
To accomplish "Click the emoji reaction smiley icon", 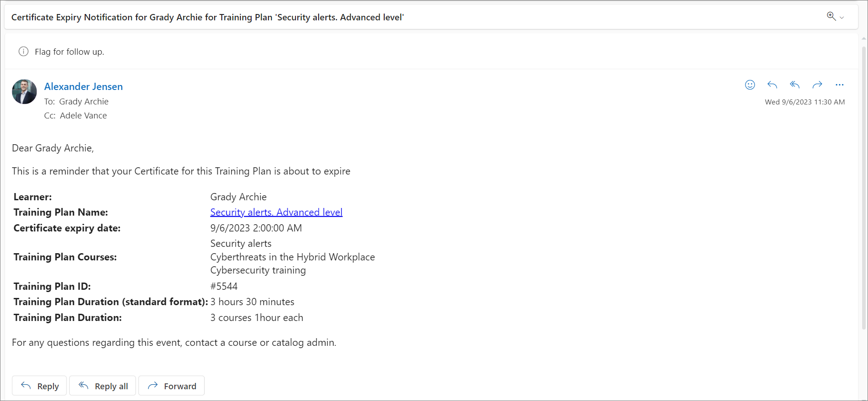I will (x=750, y=85).
